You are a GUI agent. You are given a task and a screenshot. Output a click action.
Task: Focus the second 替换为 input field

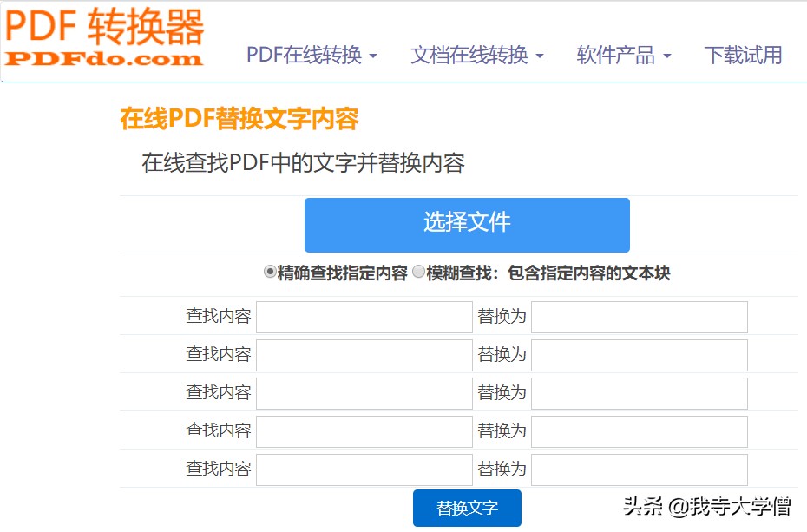point(640,355)
